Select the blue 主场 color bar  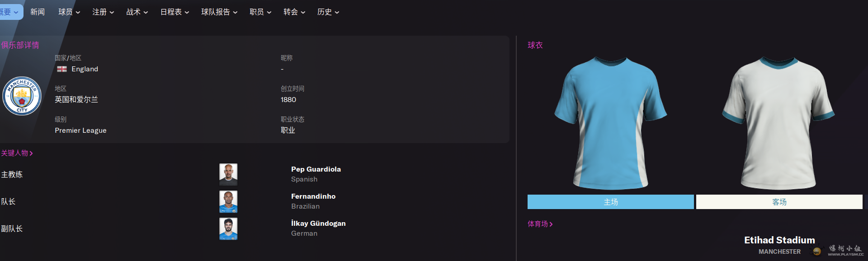point(610,202)
